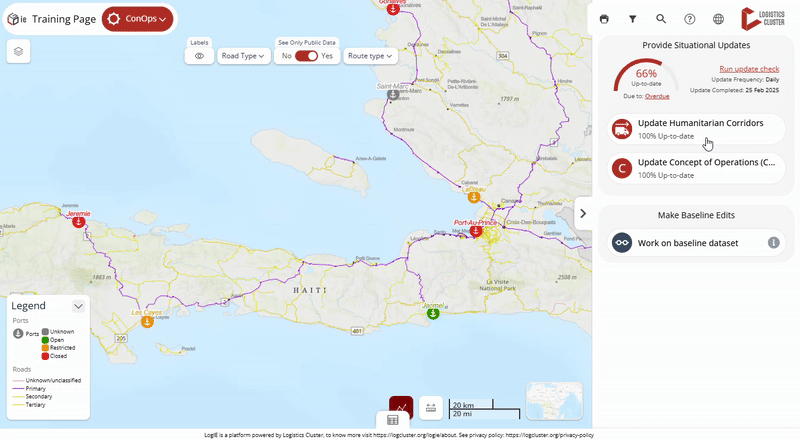The image size is (800, 440).
Task: Click the Secondary road legend entry
Action: [x=32, y=397]
